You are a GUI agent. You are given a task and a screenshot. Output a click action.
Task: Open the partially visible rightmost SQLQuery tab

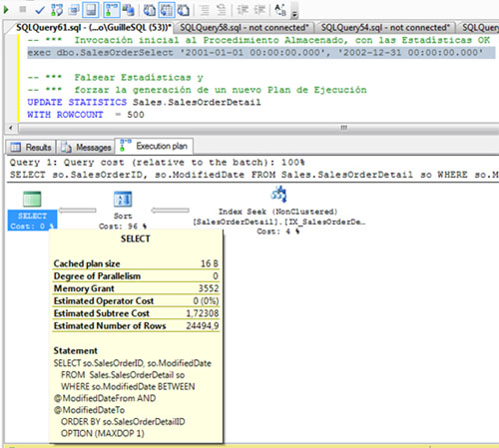479,27
